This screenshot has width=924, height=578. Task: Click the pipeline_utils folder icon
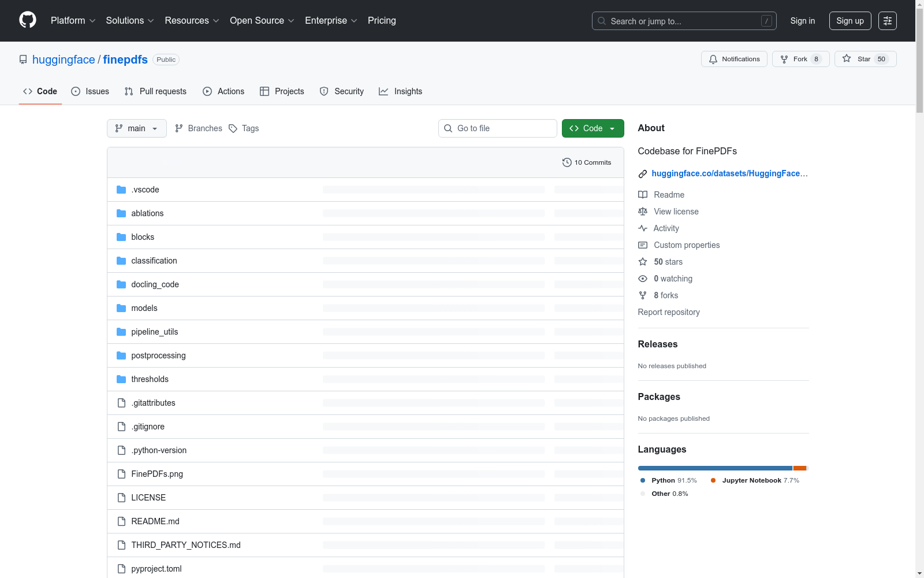[121, 332]
